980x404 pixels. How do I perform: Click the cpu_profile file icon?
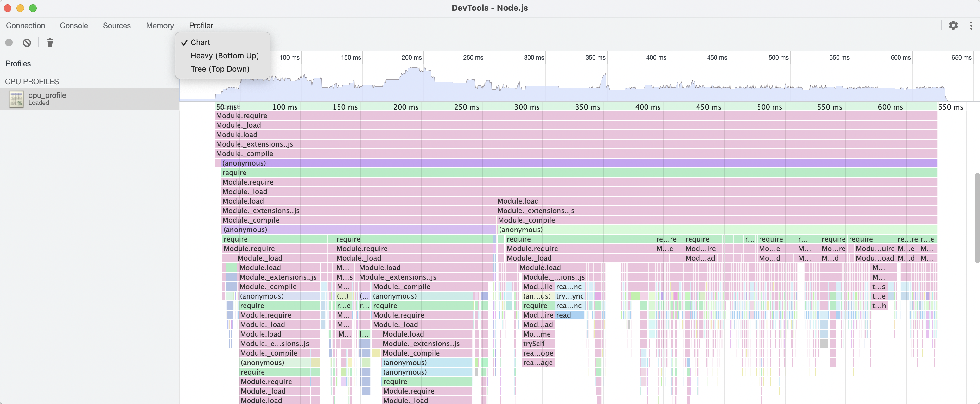16,99
